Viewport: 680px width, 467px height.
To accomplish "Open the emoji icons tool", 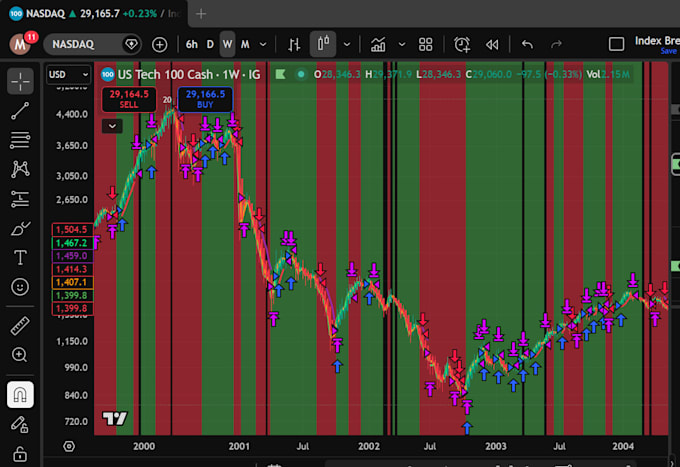I will [20, 287].
